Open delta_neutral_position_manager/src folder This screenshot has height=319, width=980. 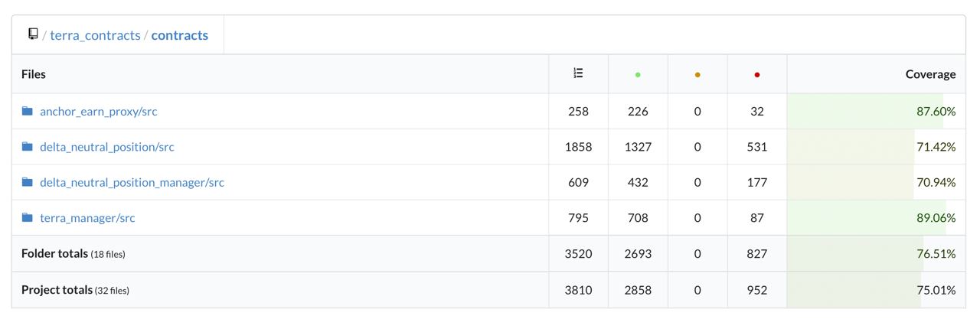point(132,182)
